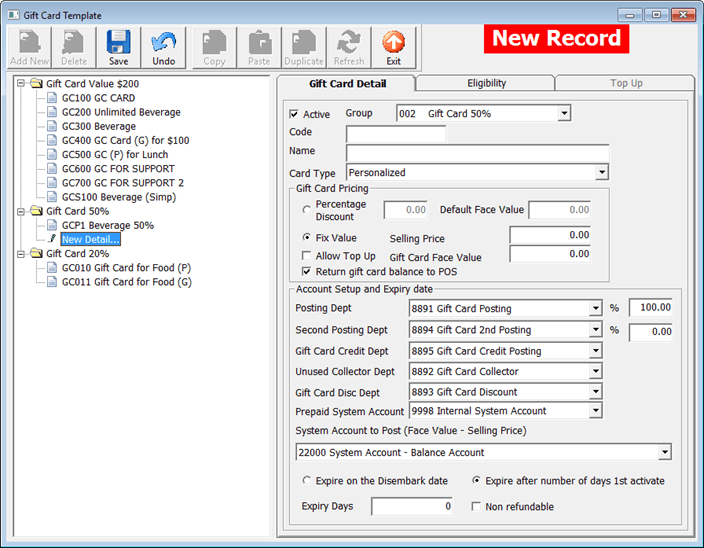Open the Gift Card Disc Dept dropdown

pos(595,392)
